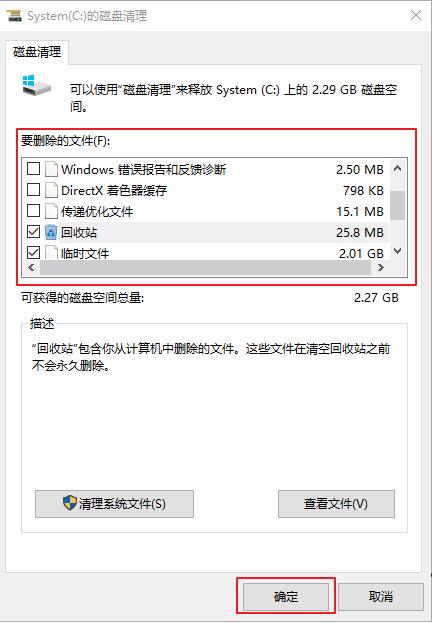Click the horizontal scroll right arrow
Screen dimensions: 433x623
pos(381,267)
